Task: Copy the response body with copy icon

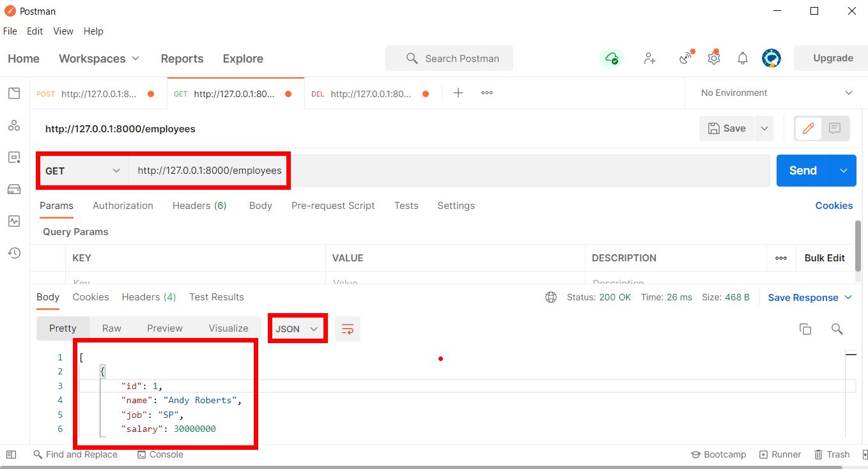Action: (x=805, y=329)
